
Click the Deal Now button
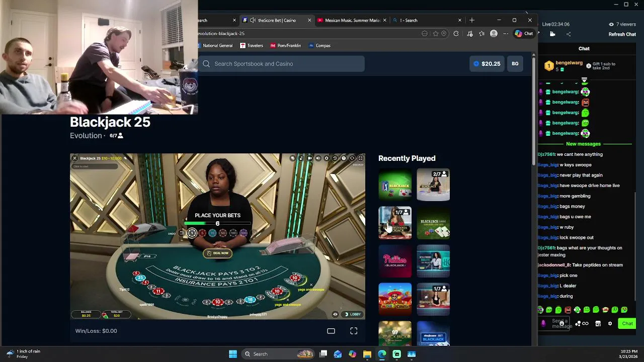[x=217, y=253]
